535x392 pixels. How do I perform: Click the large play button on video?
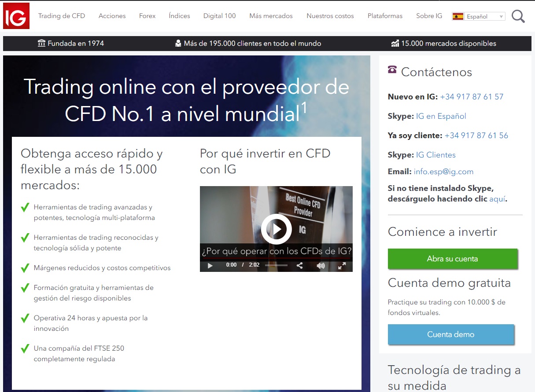click(276, 229)
